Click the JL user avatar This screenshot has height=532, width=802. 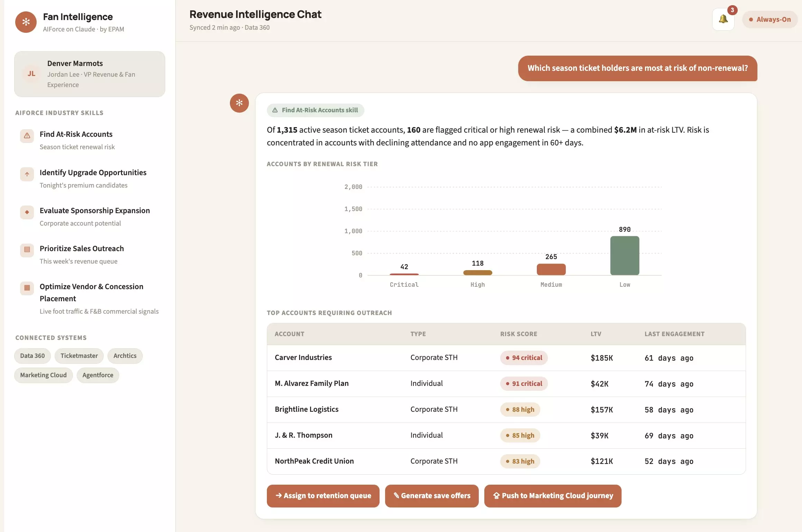tap(31, 74)
